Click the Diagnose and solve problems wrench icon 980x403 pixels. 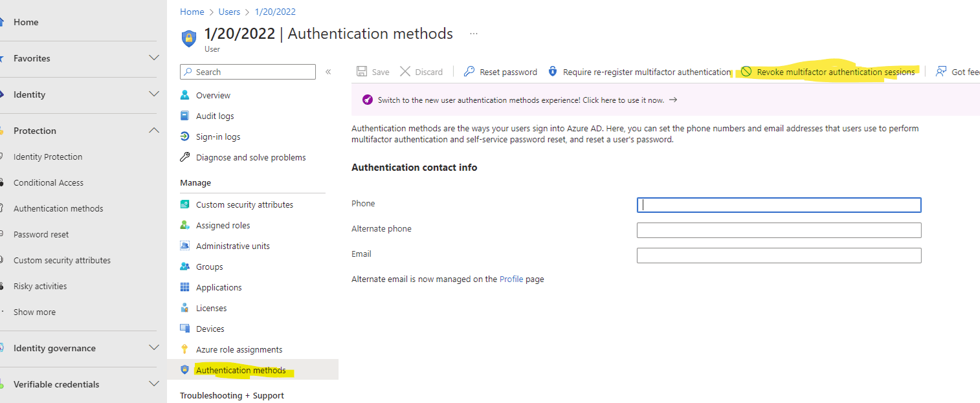pyautogui.click(x=185, y=157)
